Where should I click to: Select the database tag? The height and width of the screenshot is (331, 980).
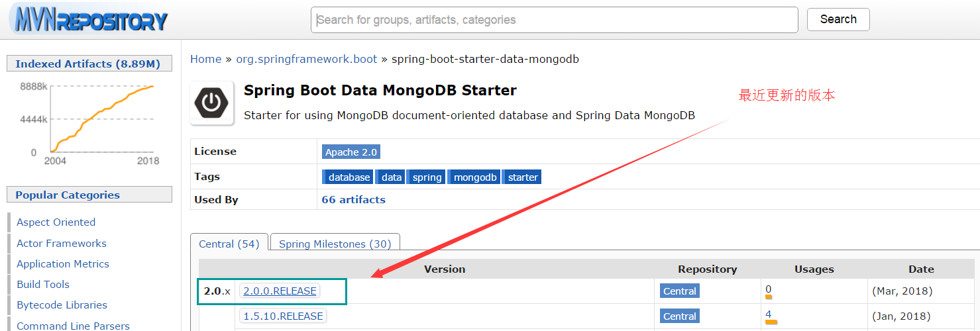tap(348, 177)
